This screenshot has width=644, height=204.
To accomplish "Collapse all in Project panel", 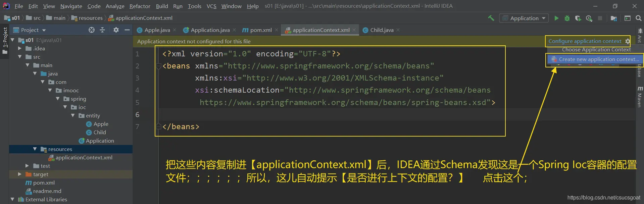I will pyautogui.click(x=102, y=30).
